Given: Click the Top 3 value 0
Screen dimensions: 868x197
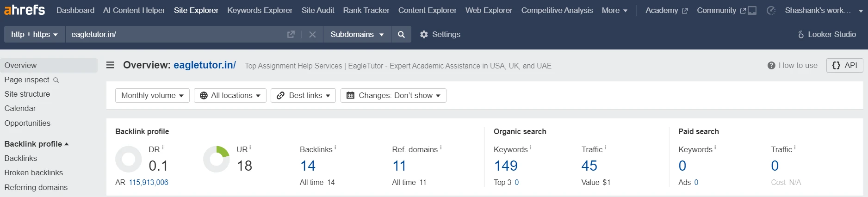Looking at the screenshot, I should [517, 182].
